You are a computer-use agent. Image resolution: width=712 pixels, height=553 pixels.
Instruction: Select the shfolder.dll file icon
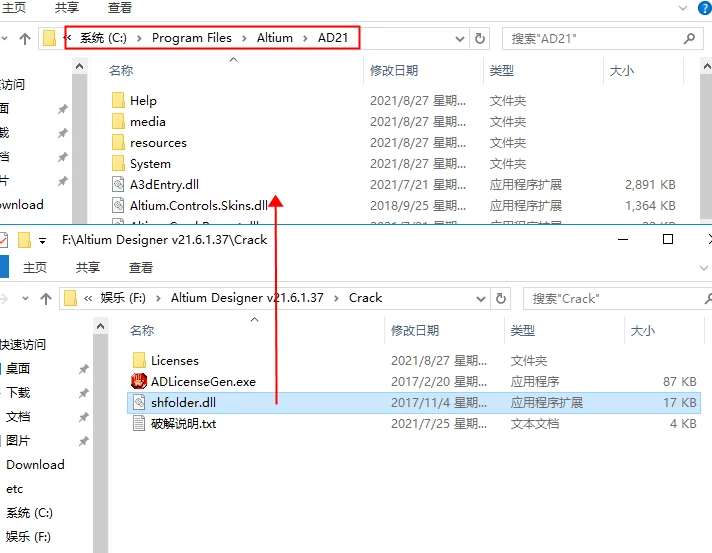coord(140,402)
